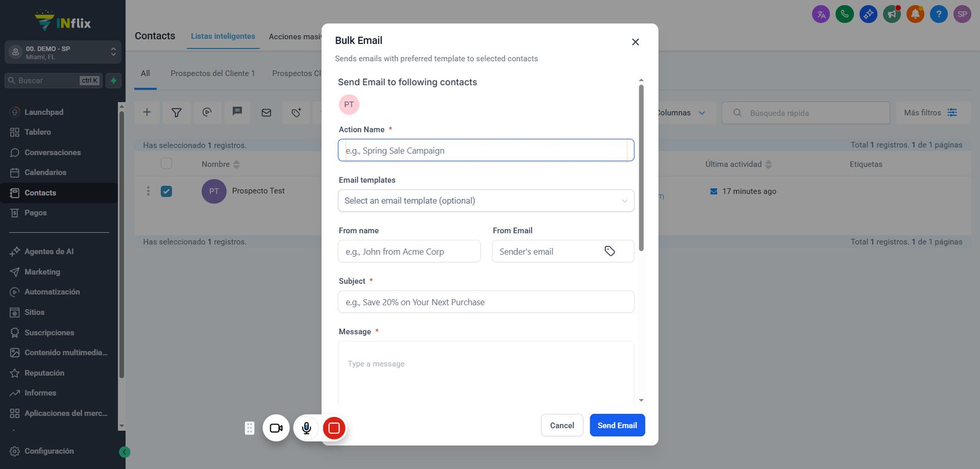Viewport: 980px width, 469px height.
Task: Open the Listas inteligentes tab
Action: pos(223,36)
